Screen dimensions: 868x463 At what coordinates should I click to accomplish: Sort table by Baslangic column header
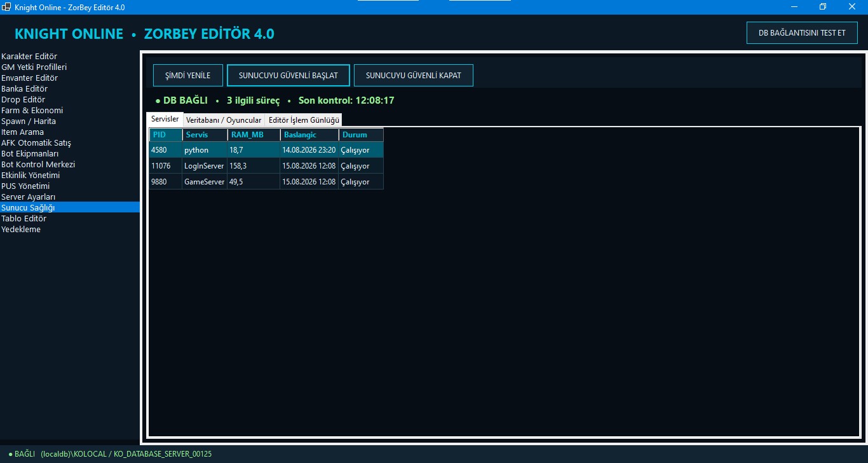(309, 135)
